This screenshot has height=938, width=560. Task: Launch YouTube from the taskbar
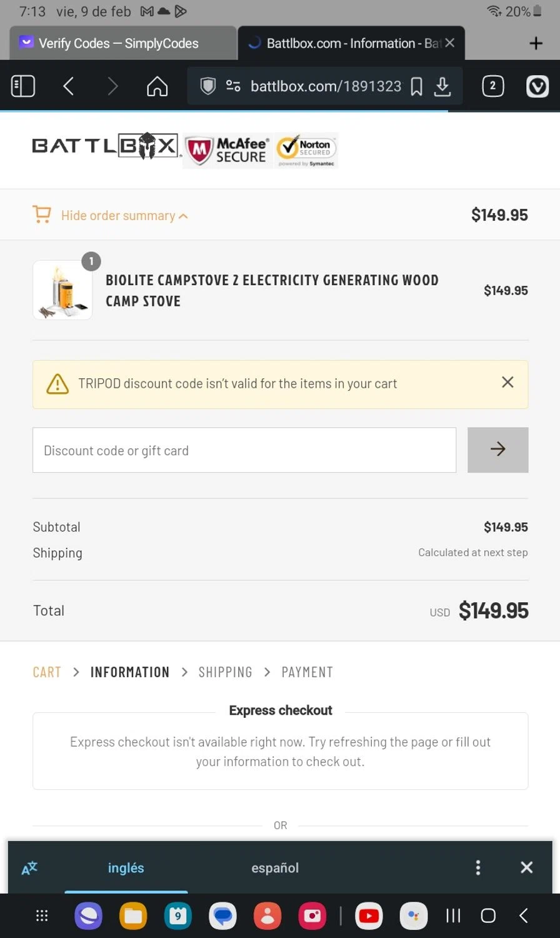[369, 917]
